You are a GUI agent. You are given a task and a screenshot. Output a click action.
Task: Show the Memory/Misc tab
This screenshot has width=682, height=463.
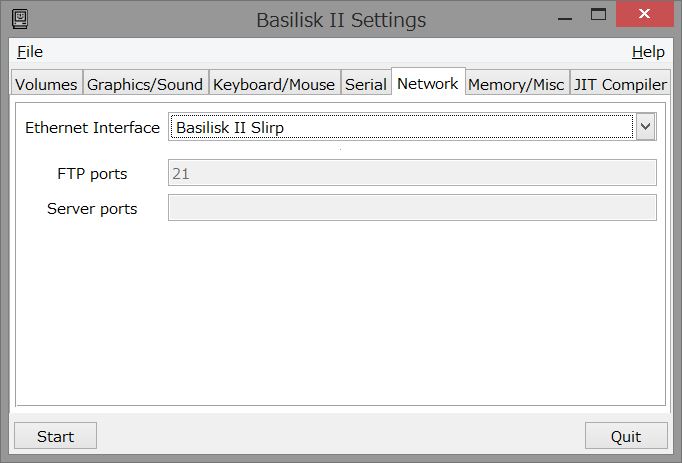pyautogui.click(x=516, y=84)
